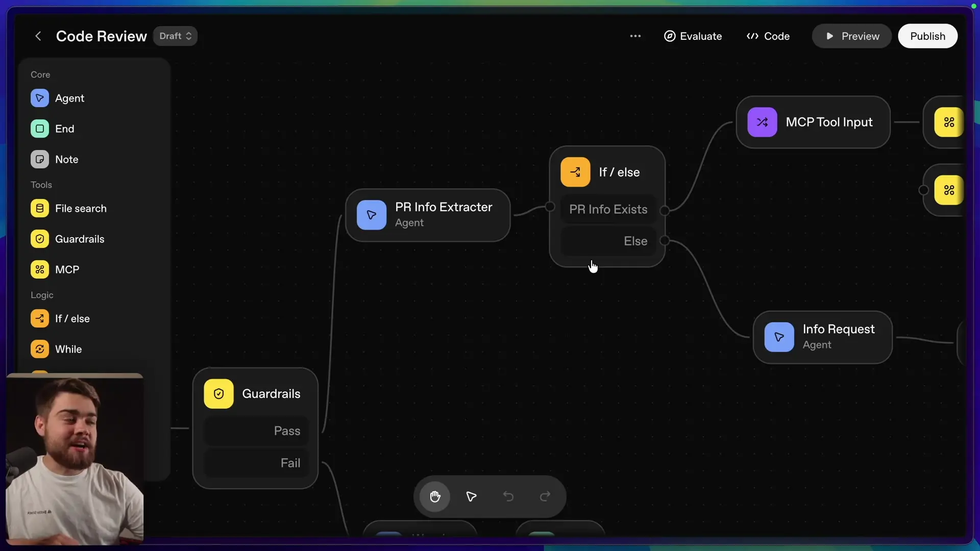This screenshot has height=551, width=980.
Task: Open the three-dots more options menu
Action: tap(635, 36)
